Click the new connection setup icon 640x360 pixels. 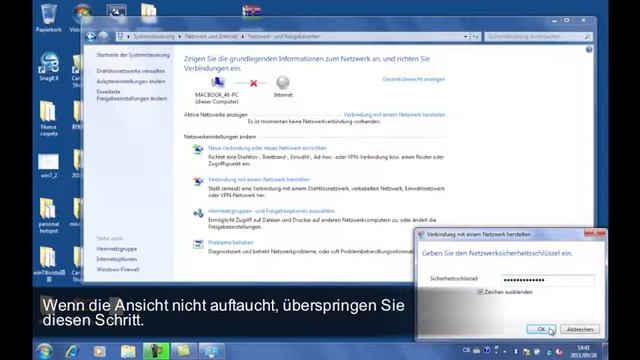click(x=198, y=150)
